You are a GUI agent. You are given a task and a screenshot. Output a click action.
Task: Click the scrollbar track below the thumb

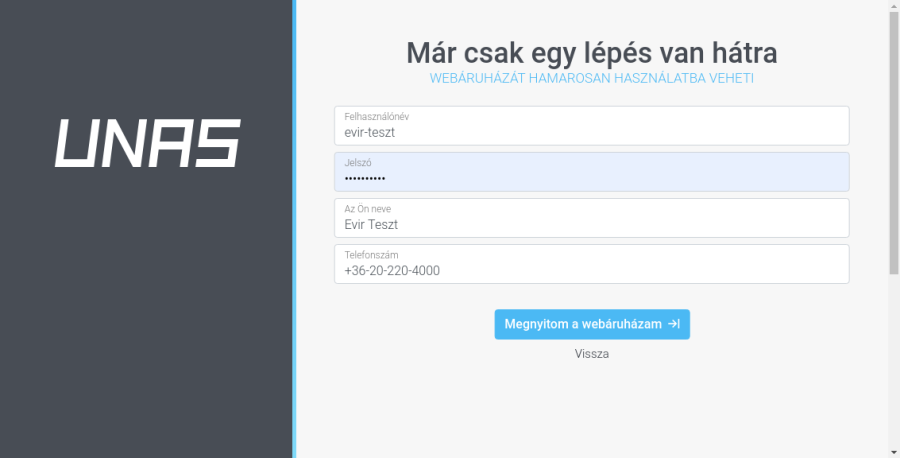[893, 360]
